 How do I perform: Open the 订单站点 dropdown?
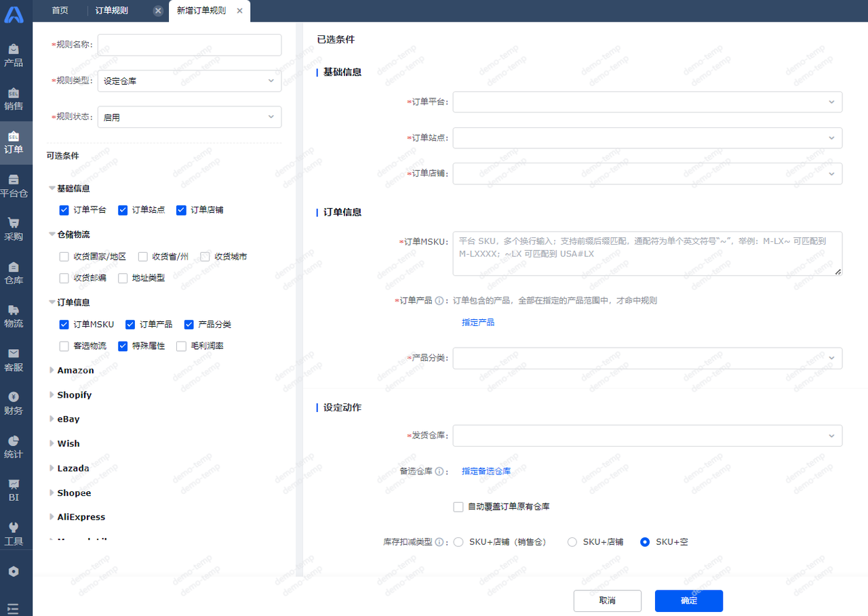click(648, 138)
